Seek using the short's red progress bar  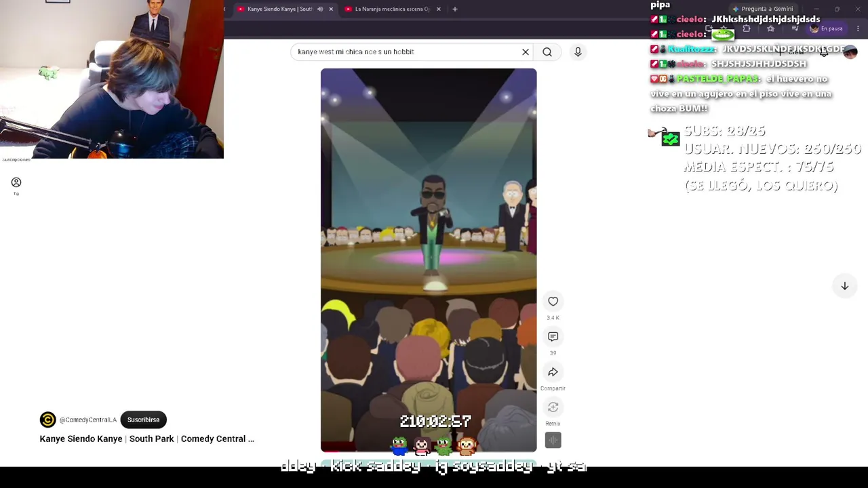click(x=429, y=450)
